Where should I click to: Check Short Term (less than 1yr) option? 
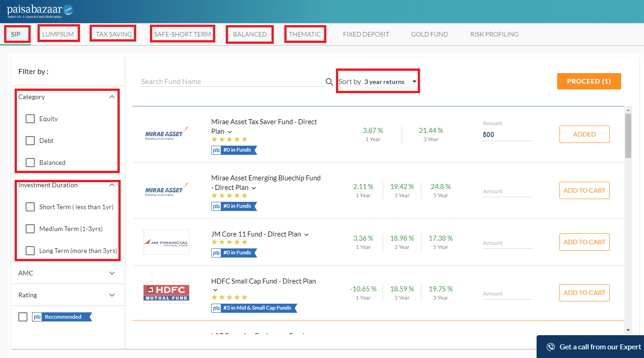pyautogui.click(x=30, y=207)
